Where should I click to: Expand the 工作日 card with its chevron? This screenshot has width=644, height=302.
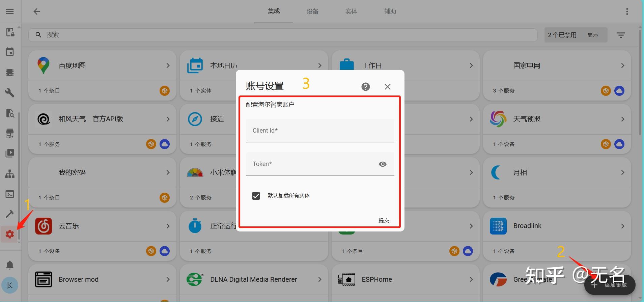(471, 65)
